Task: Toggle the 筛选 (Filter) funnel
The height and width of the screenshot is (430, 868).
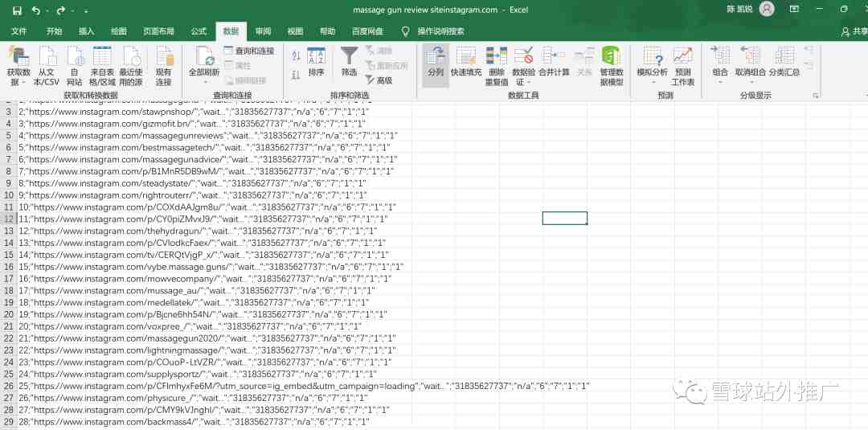Action: [349, 61]
